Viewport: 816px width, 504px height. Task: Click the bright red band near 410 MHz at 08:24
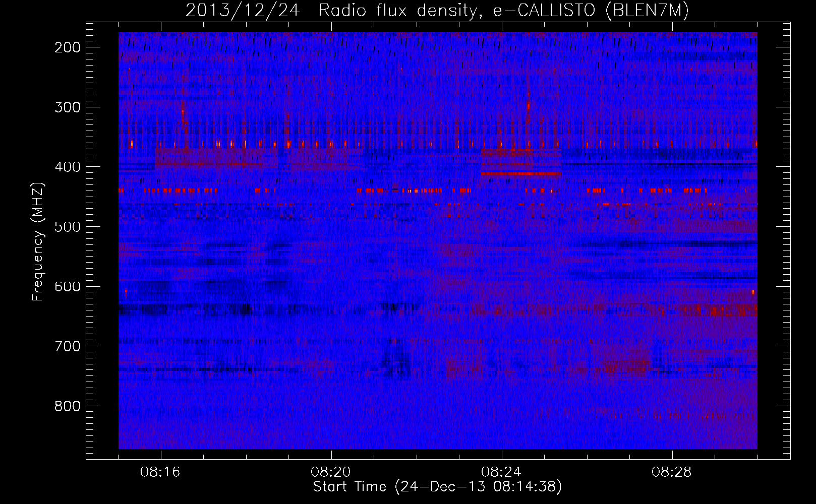pos(521,173)
